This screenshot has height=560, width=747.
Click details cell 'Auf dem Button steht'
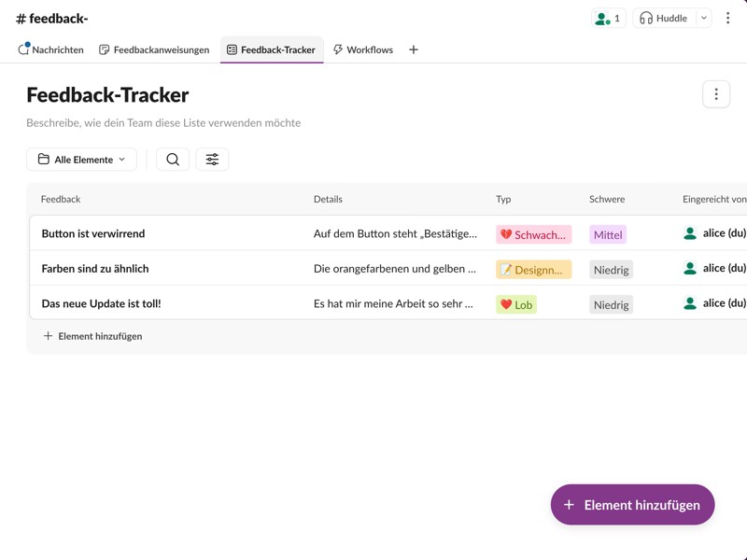pyautogui.click(x=395, y=233)
